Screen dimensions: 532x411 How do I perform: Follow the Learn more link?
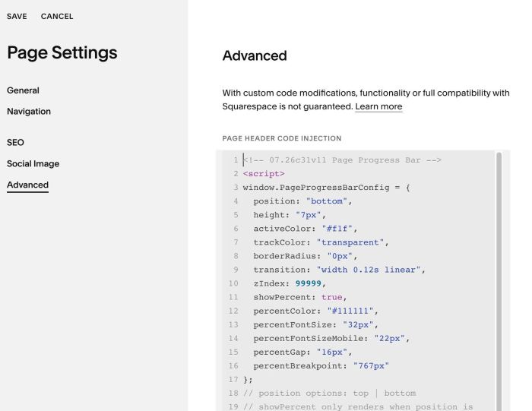[378, 106]
